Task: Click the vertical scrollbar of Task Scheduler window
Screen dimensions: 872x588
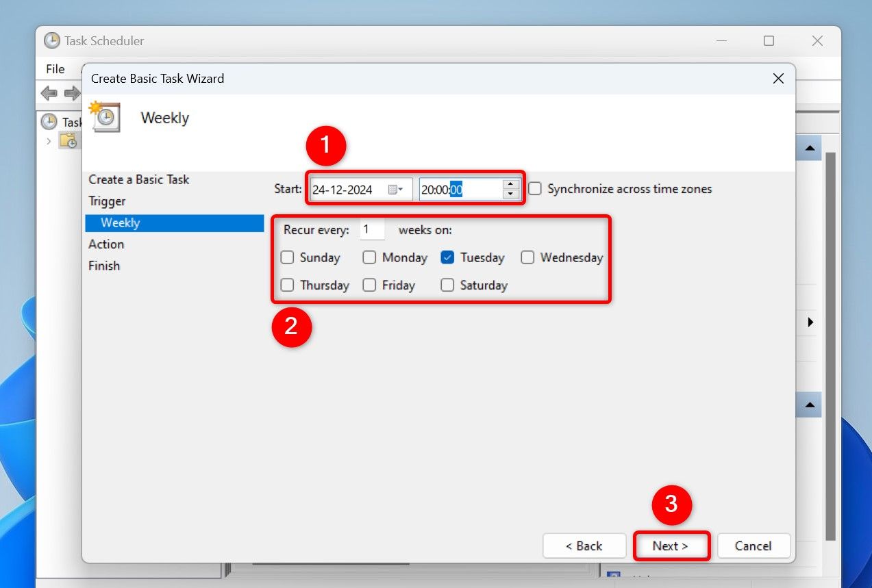Action: (830, 346)
